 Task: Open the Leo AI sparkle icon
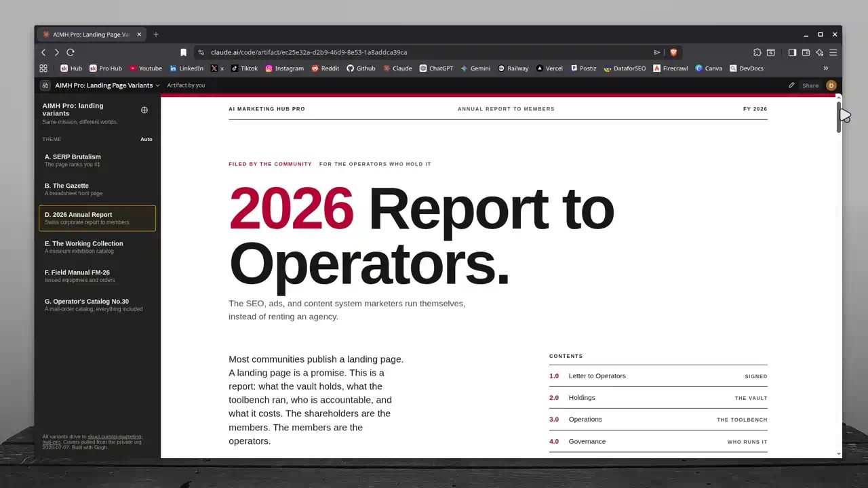pyautogui.click(x=819, y=52)
